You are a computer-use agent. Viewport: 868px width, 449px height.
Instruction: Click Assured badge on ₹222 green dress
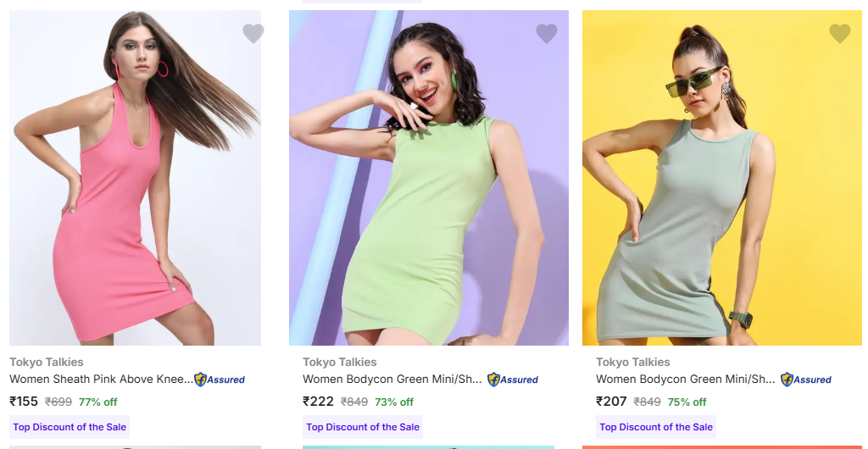tap(513, 380)
